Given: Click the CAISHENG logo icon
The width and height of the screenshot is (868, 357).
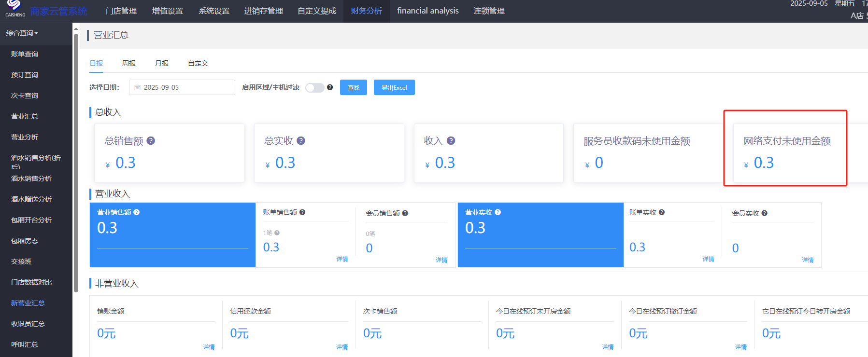Looking at the screenshot, I should point(14,8).
